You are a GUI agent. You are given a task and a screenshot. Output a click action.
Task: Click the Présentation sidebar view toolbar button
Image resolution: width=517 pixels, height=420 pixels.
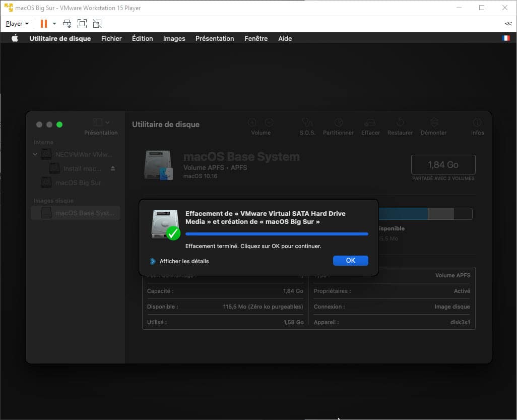pos(101,127)
